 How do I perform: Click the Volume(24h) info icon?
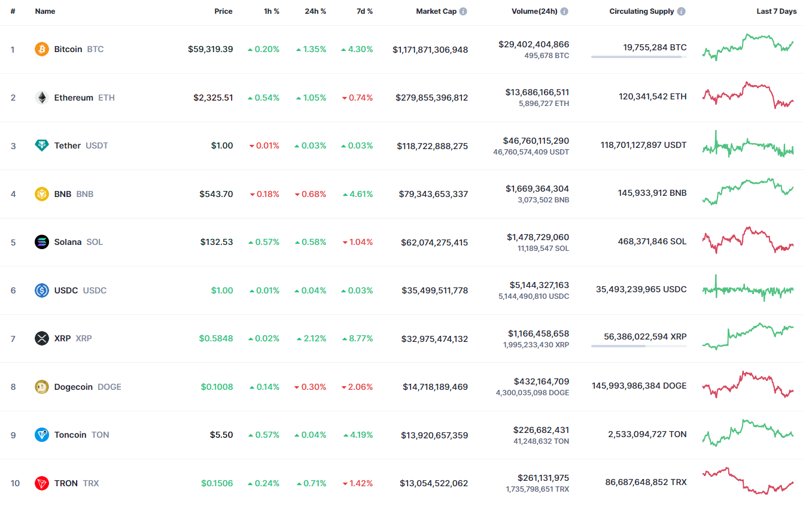tap(564, 11)
